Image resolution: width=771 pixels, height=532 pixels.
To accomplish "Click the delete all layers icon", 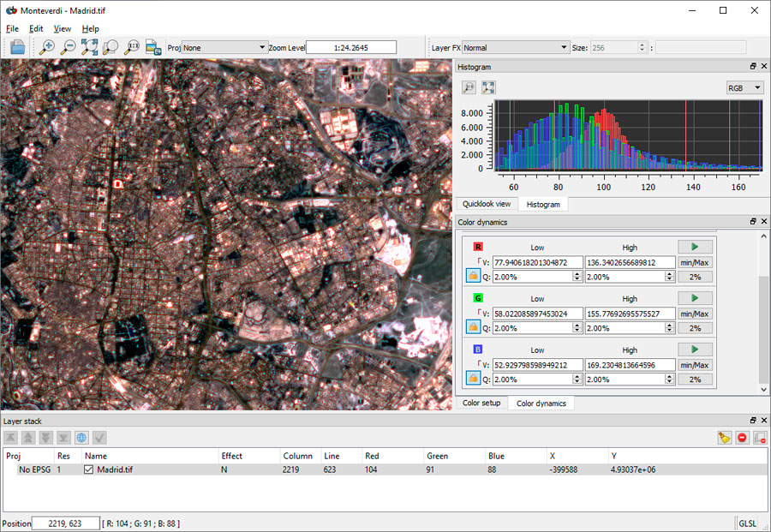I will point(760,438).
